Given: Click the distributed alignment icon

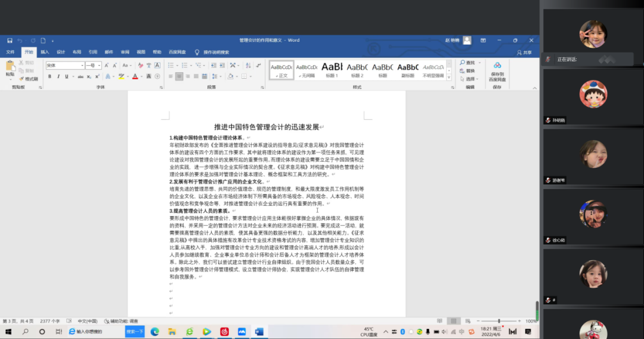Looking at the screenshot, I should click(x=205, y=76).
